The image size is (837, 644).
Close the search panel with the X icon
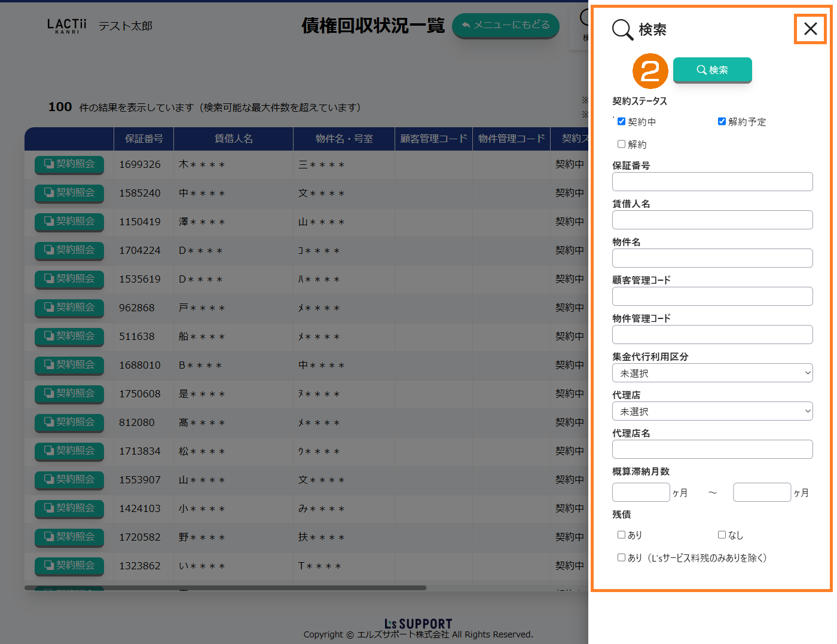[810, 29]
